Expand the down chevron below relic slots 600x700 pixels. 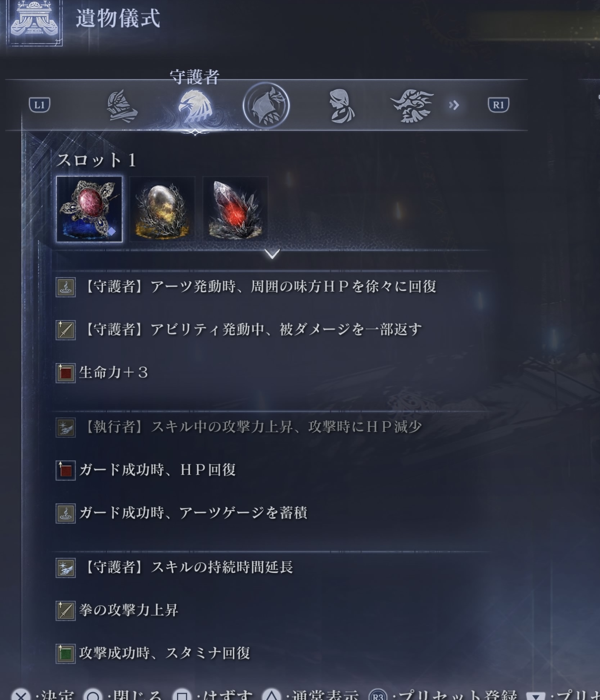(272, 254)
